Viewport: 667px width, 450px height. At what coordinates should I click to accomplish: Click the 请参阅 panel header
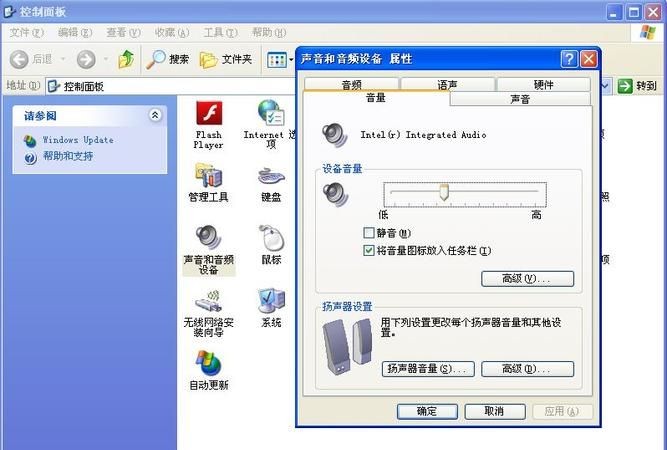click(89, 115)
